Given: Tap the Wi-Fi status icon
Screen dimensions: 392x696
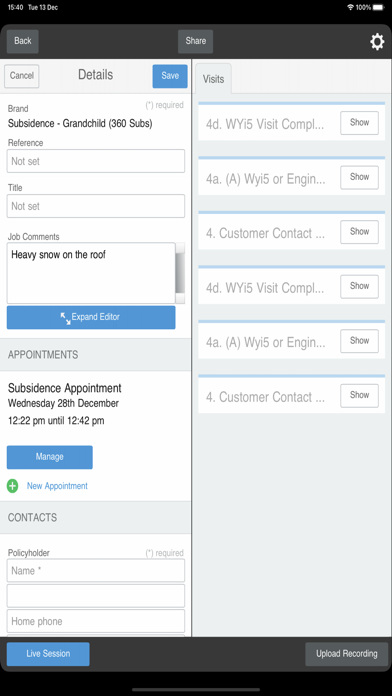Looking at the screenshot, I should coord(351,8).
